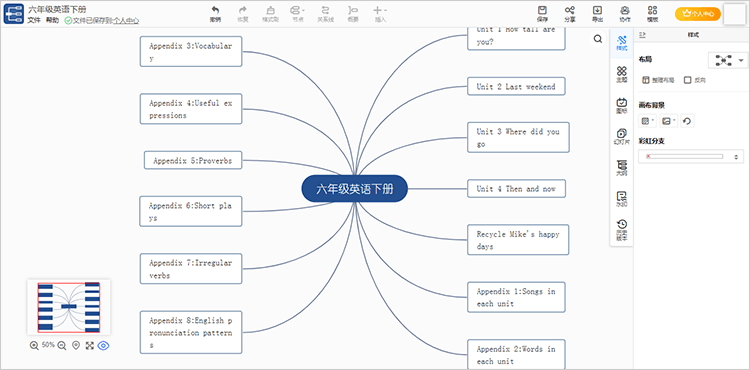Screen dimensions: 750x370
Task: Open the collaborate (协作) icon
Action: point(625,10)
